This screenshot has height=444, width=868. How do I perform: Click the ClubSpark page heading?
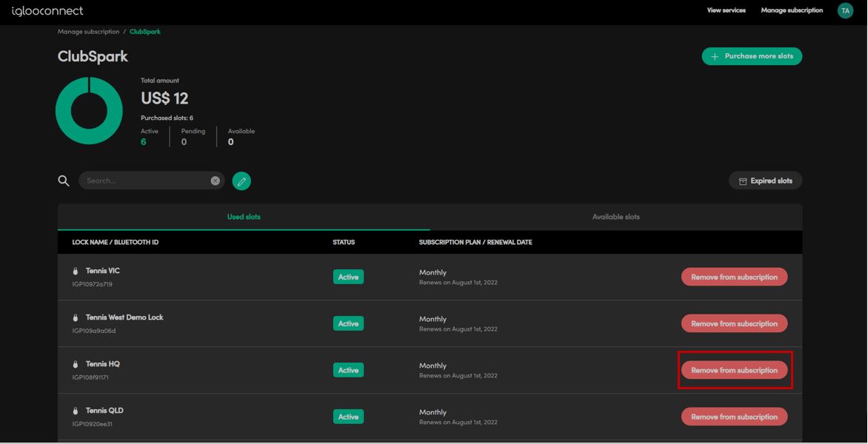click(93, 56)
